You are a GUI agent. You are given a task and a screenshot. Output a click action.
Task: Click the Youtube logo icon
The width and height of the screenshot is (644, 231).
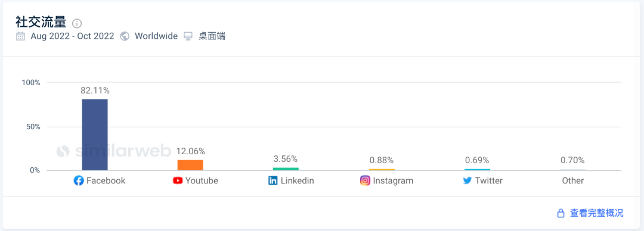(178, 180)
